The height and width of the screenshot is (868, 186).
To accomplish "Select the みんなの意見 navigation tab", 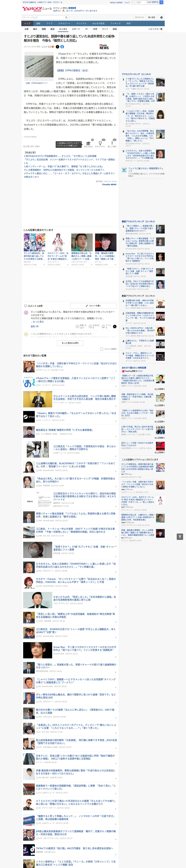I will [98, 24].
